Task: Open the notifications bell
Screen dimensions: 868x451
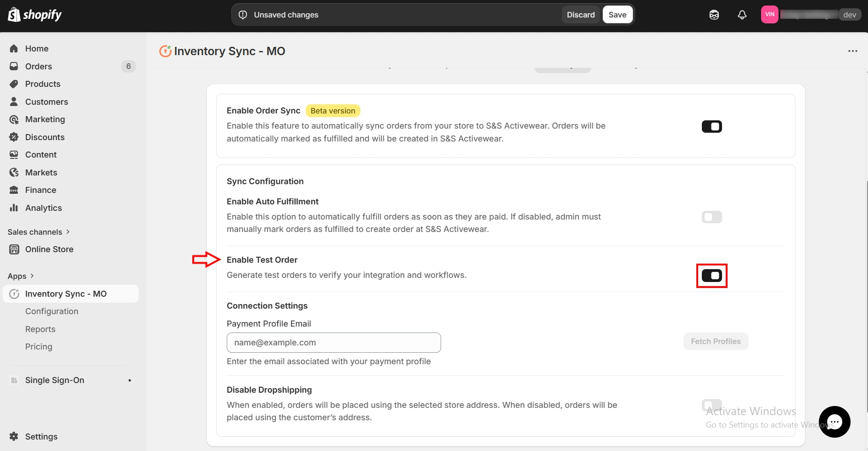Action: 742,14
